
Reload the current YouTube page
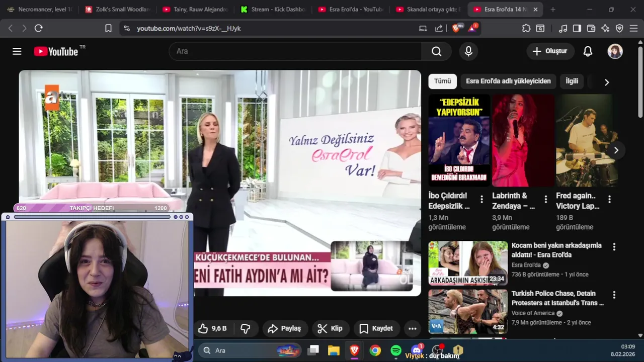pyautogui.click(x=39, y=28)
